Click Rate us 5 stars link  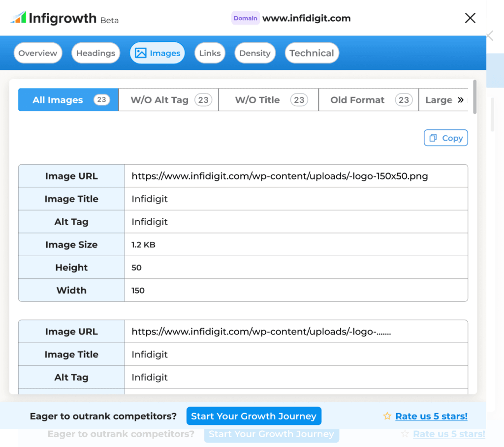click(431, 416)
